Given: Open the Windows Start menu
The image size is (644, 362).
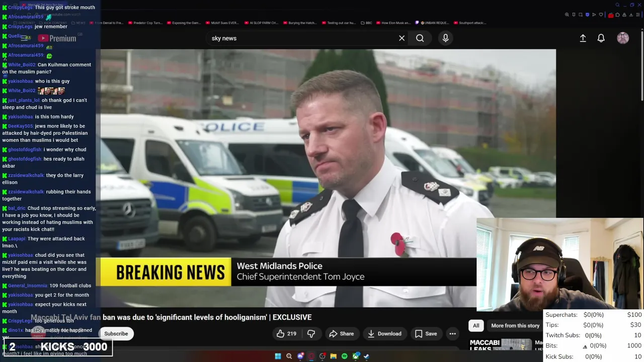Looking at the screenshot, I should (278, 356).
